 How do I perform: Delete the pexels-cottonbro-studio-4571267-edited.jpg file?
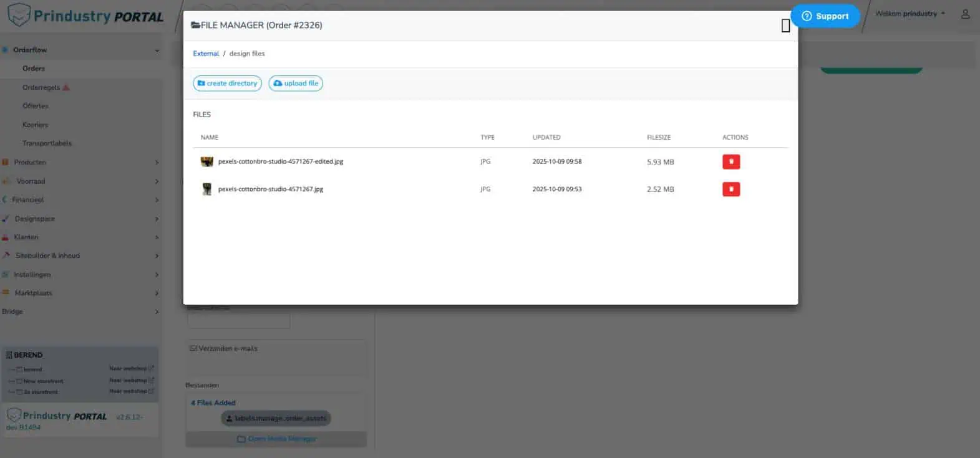coord(730,162)
